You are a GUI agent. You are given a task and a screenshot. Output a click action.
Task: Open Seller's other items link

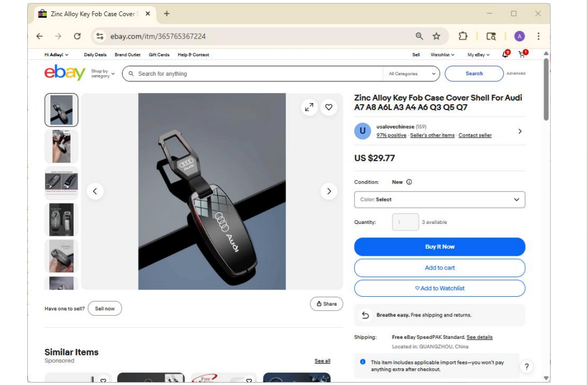[x=432, y=135]
